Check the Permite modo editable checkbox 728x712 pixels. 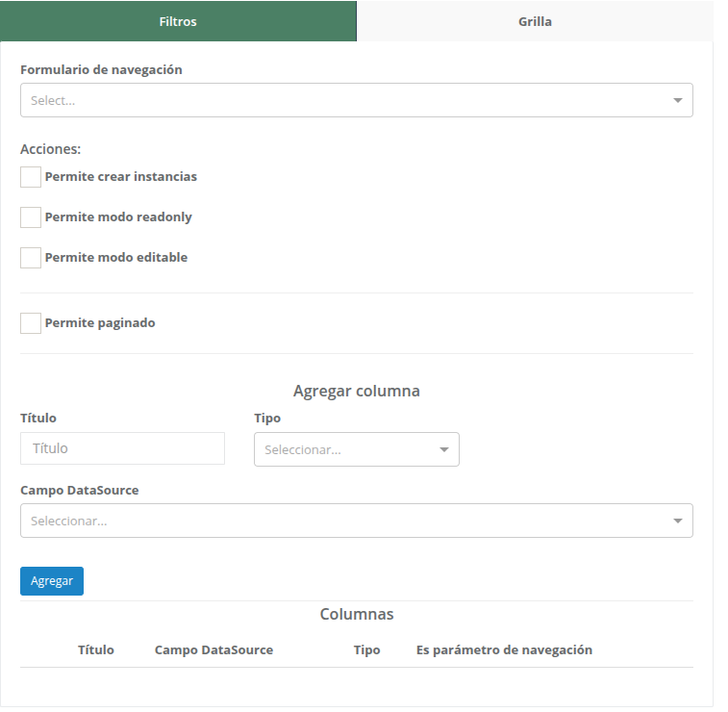31,258
